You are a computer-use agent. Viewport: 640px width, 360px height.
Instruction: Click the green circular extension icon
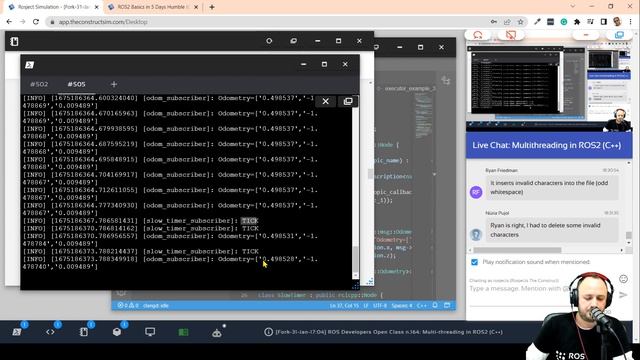coord(564,22)
